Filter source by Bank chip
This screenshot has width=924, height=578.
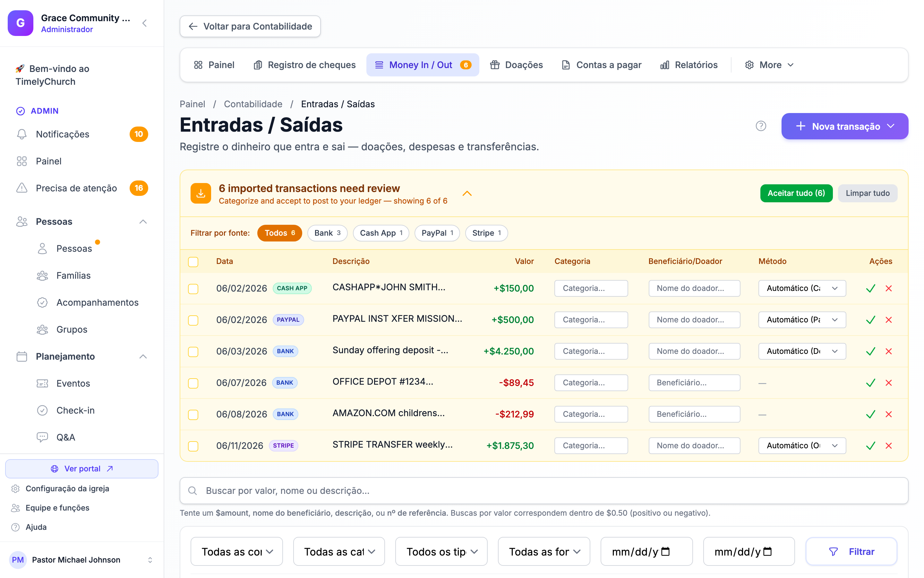pyautogui.click(x=327, y=233)
